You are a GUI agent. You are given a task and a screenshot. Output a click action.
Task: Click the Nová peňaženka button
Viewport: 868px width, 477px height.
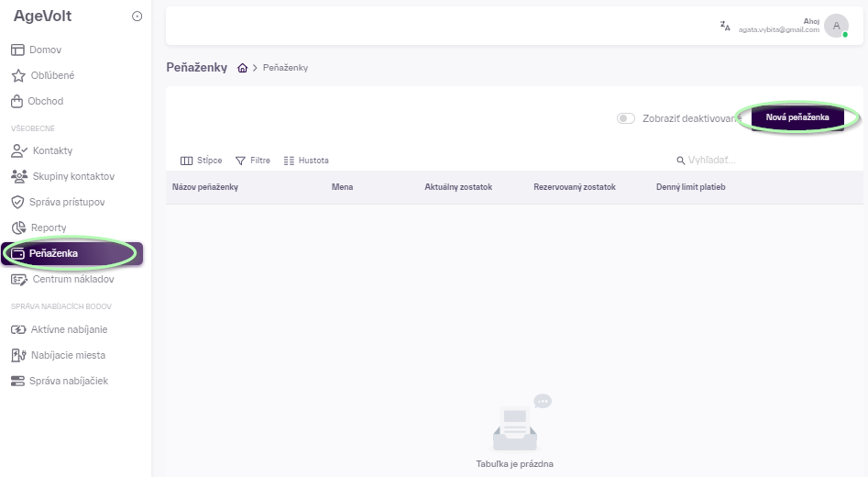tap(797, 117)
